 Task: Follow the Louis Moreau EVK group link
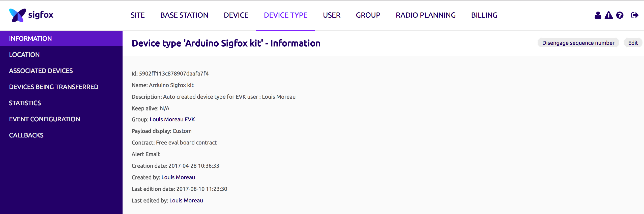172,119
